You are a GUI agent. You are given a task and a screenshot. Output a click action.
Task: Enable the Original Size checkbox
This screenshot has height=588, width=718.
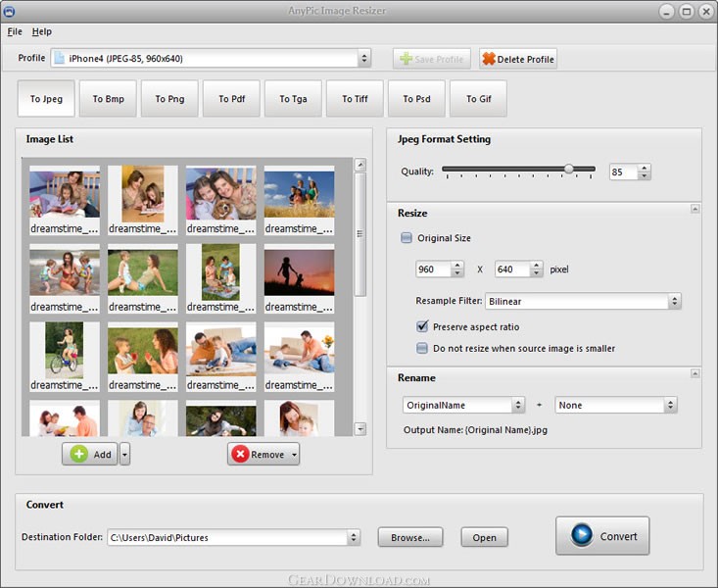407,237
